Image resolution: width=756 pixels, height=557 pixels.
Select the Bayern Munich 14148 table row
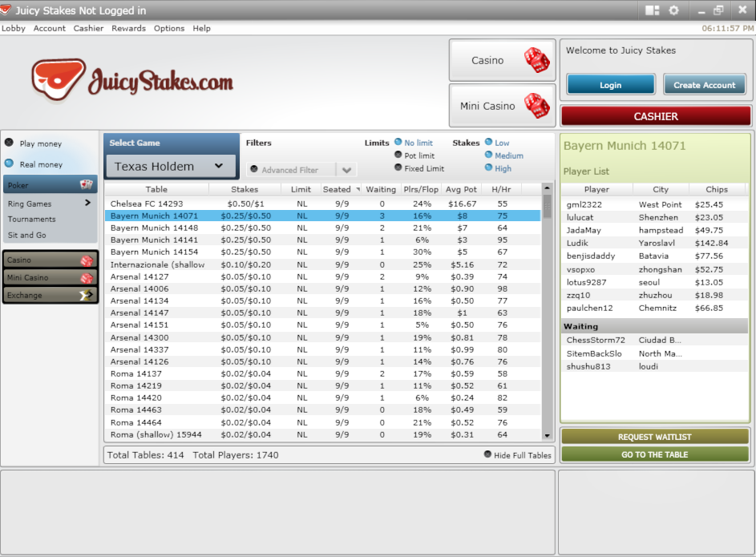click(322, 228)
